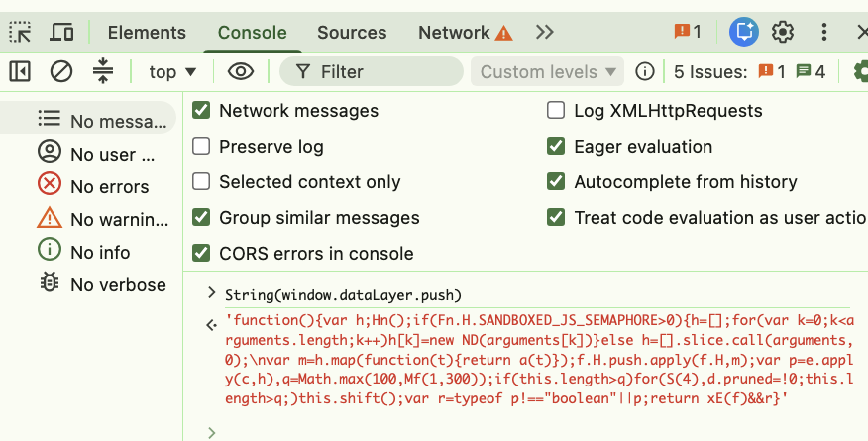
Task: Toggle the console sidebar icon
Action: pos(20,71)
